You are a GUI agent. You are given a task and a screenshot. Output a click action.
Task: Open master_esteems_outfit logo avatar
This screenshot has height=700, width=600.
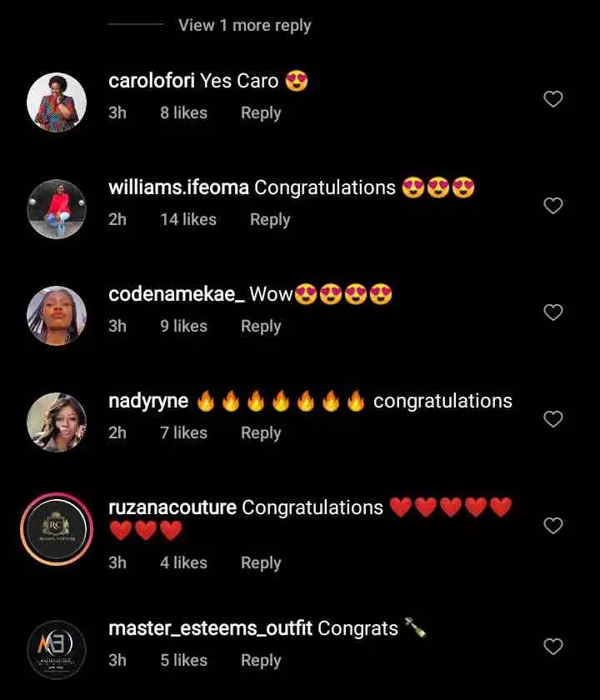(57, 649)
